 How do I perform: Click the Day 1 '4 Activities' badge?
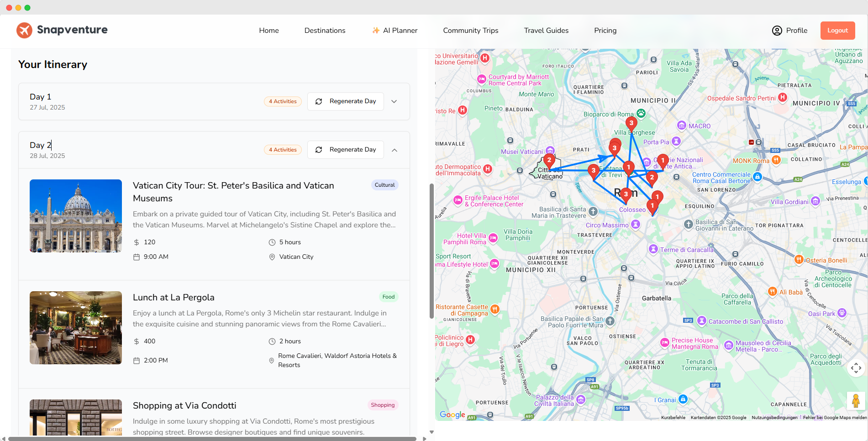pyautogui.click(x=283, y=101)
